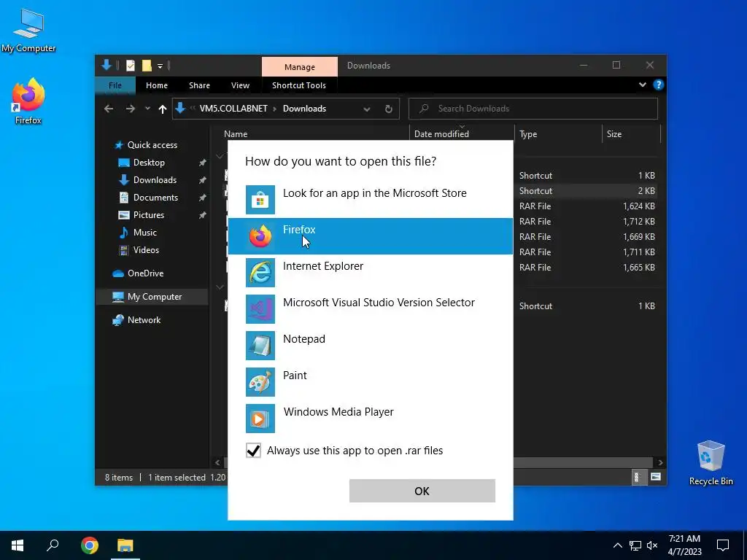This screenshot has height=560, width=747.
Task: Select the 2 KB Shortcut row
Action: tap(587, 191)
